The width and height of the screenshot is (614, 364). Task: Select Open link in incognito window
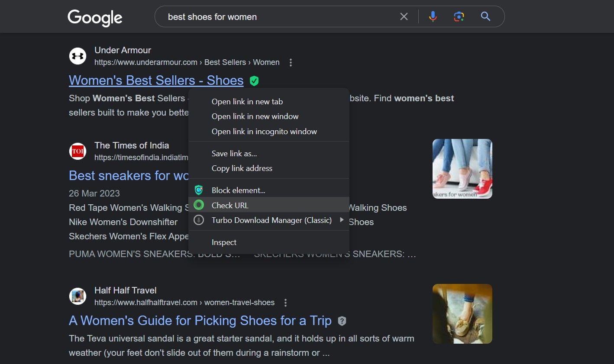tap(264, 131)
